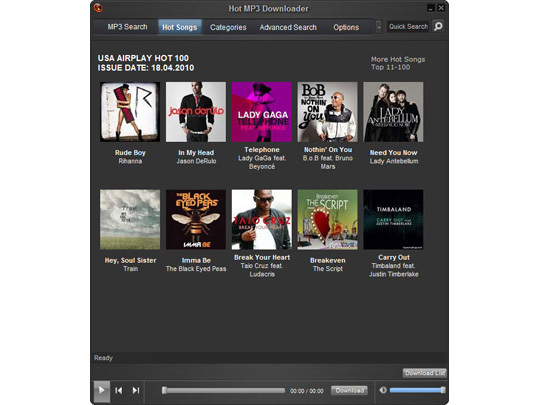Click the 00:00 / 00:00 time display
The width and height of the screenshot is (540, 405).
pyautogui.click(x=307, y=391)
